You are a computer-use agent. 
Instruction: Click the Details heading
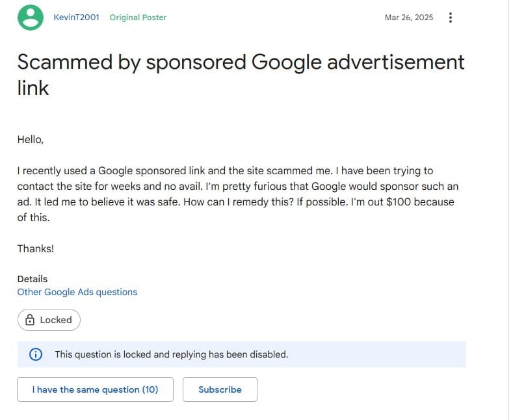click(33, 279)
